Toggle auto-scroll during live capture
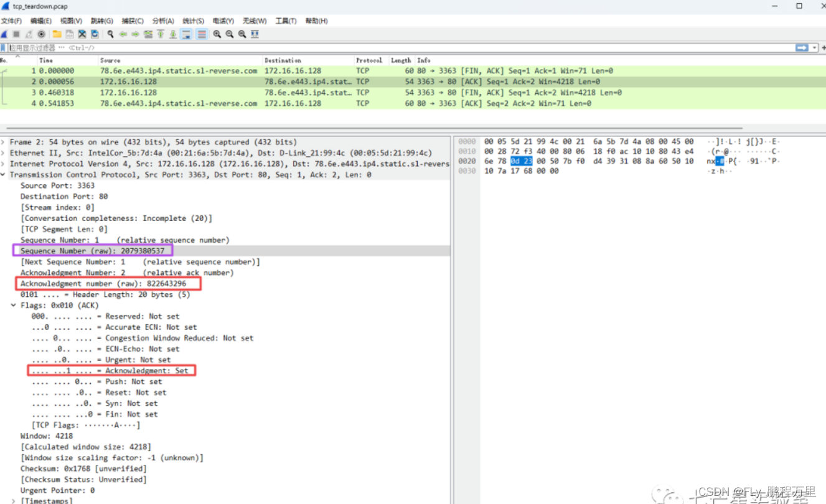 click(x=186, y=34)
